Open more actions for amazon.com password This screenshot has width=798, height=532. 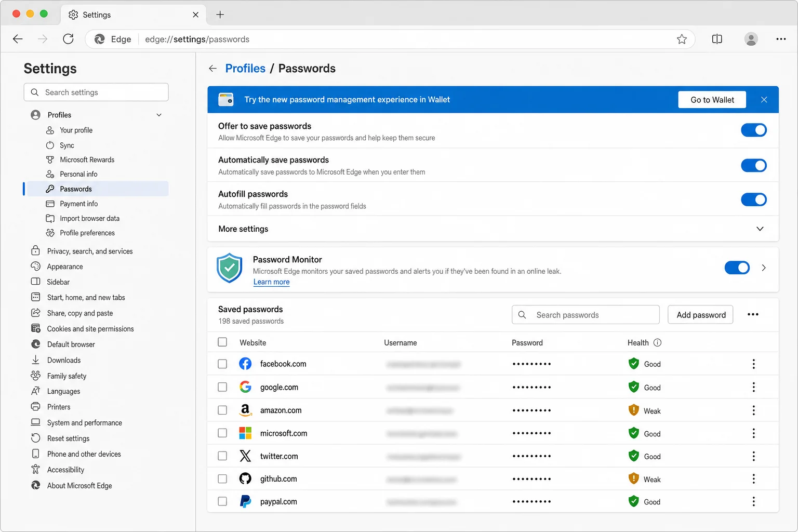pos(753,410)
